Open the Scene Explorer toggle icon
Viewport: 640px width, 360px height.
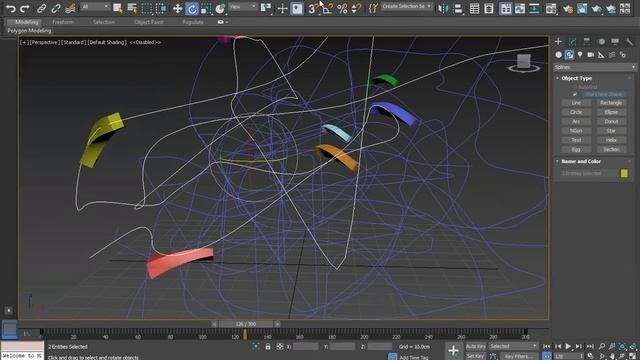pos(474,8)
